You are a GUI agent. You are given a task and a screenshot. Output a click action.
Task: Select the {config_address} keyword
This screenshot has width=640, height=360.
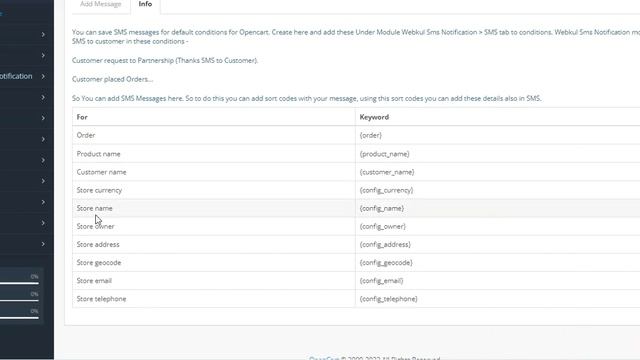click(x=385, y=244)
